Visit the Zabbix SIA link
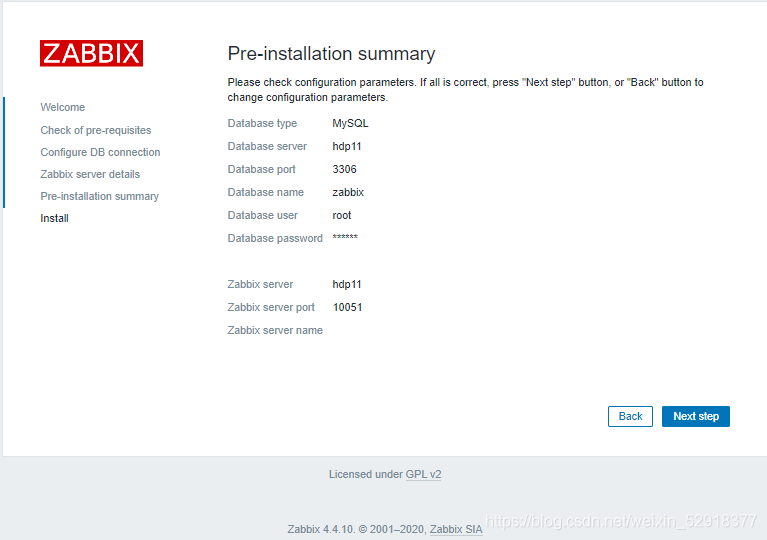The image size is (767, 540). (456, 529)
